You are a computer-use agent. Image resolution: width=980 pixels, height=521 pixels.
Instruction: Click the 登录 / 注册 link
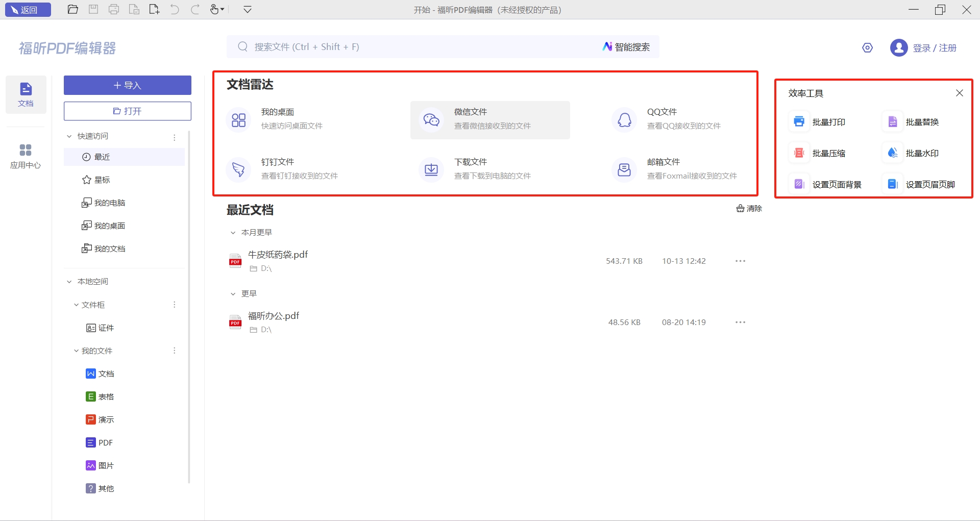935,48
